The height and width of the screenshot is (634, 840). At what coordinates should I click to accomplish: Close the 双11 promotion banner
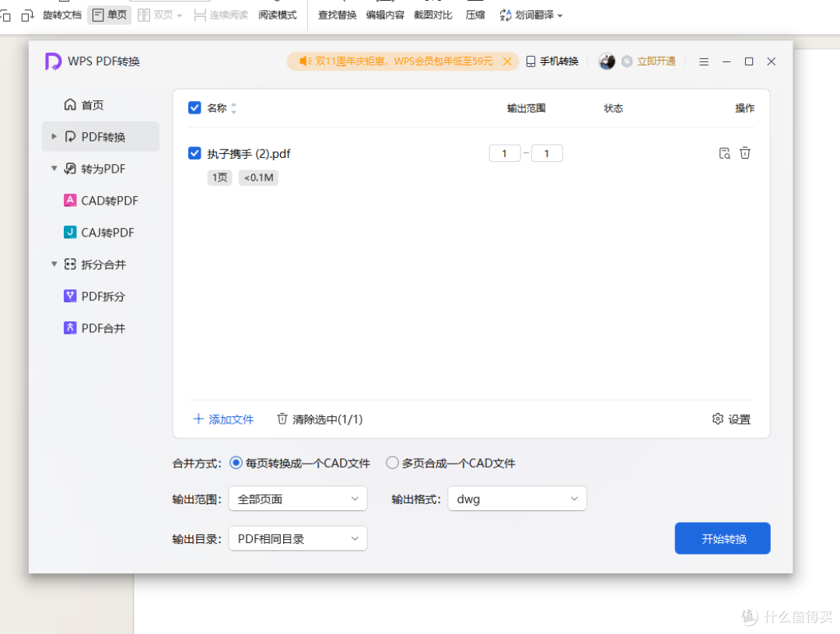tap(507, 61)
